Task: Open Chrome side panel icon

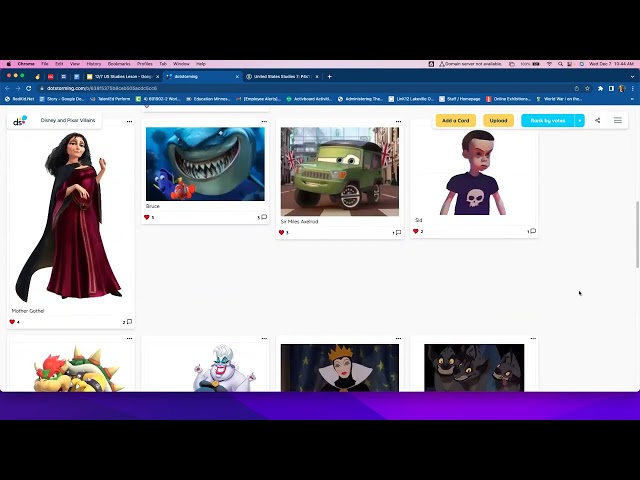Action: 611,88
